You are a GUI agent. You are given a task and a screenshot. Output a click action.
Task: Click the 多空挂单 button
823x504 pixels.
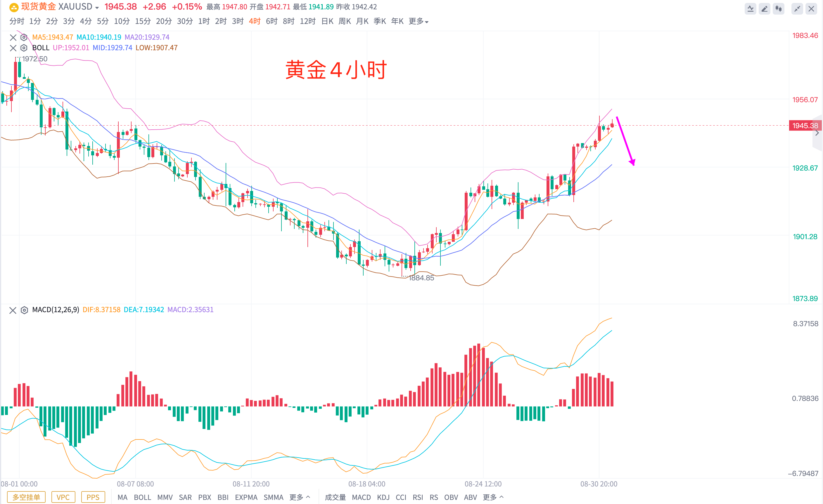[26, 497]
